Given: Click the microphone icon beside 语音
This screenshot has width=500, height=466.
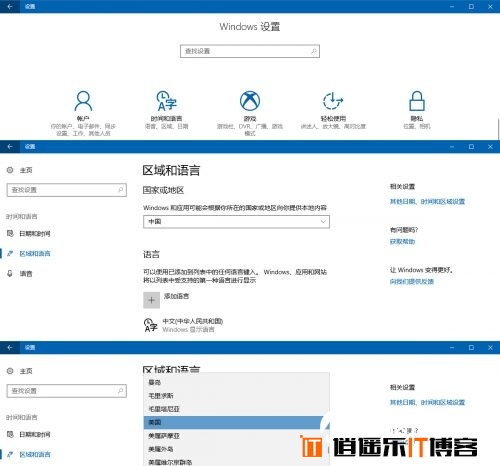Looking at the screenshot, I should 10,274.
